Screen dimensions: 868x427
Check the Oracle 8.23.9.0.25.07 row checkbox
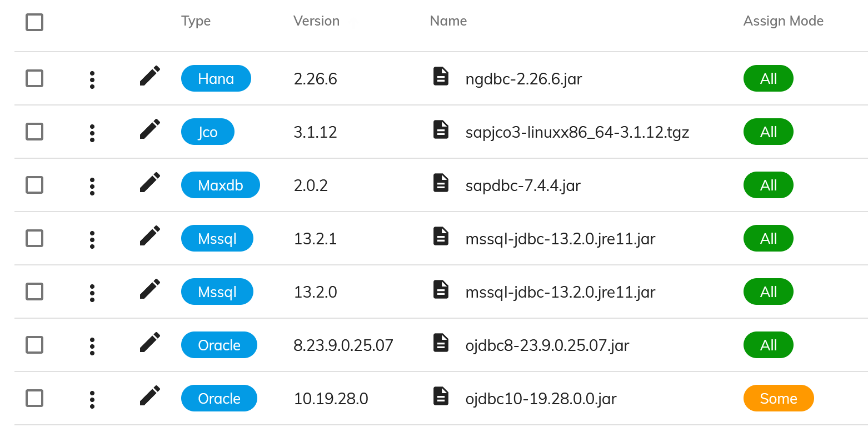(34, 345)
